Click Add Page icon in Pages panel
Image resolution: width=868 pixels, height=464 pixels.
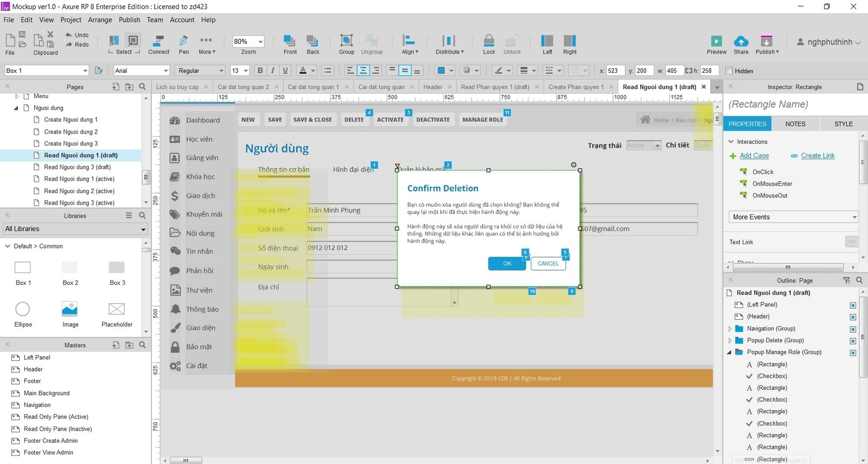pos(116,87)
